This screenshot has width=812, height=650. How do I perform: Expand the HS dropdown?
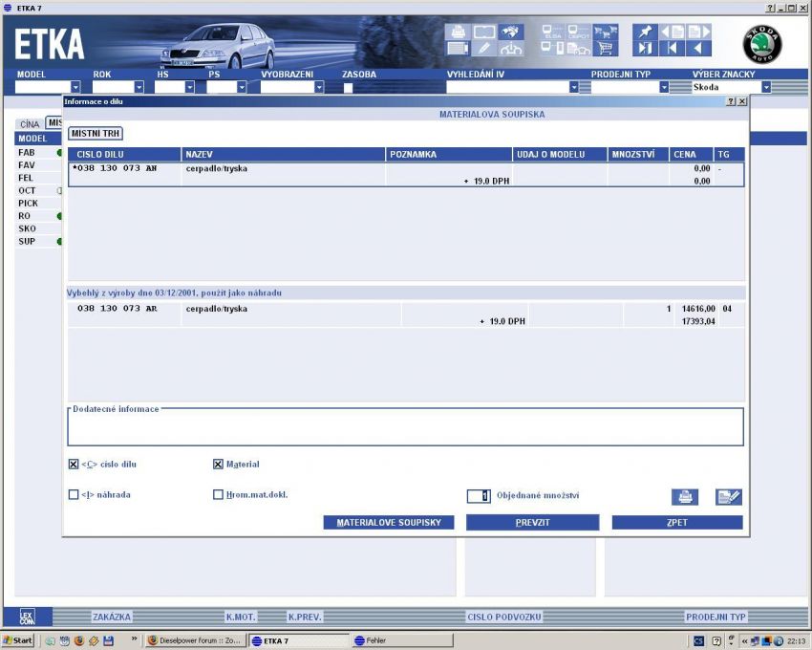pos(189,87)
